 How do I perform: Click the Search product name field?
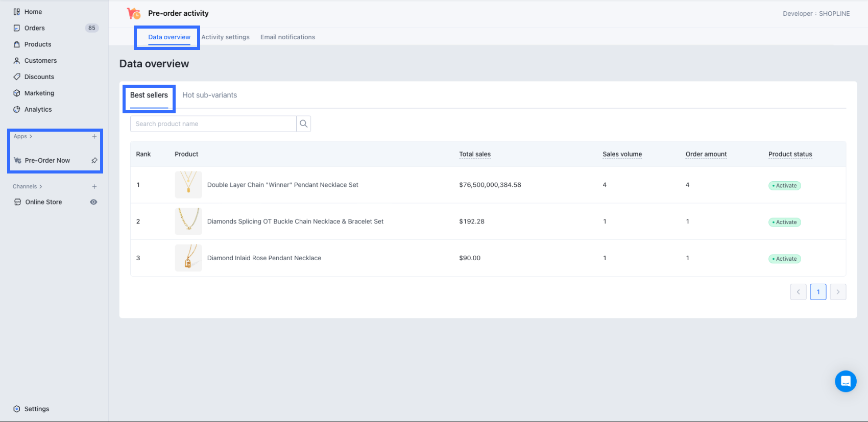click(213, 123)
